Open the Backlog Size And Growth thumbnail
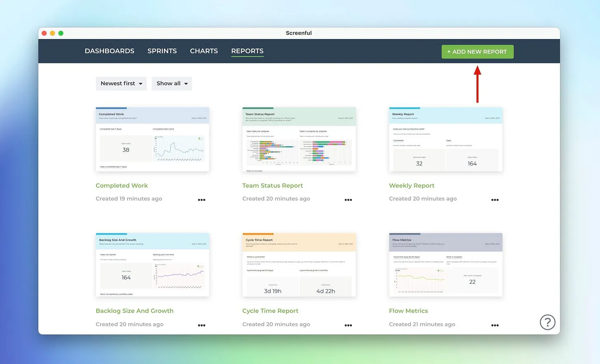The height and width of the screenshot is (364, 600). (x=152, y=265)
